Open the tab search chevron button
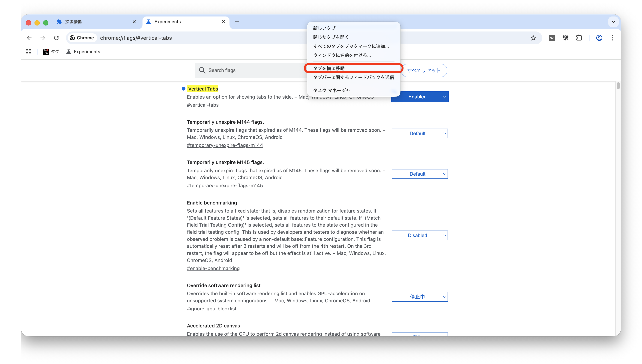The width and height of the screenshot is (642, 364). pos(613,22)
